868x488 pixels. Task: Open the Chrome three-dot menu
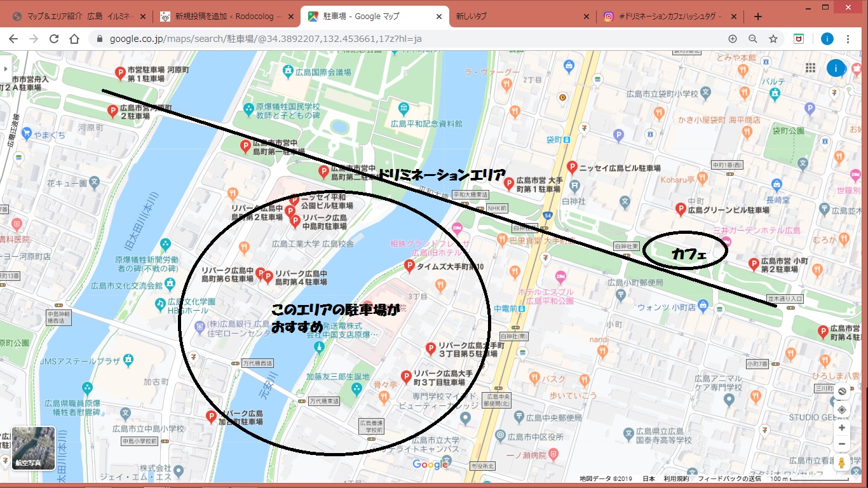848,39
